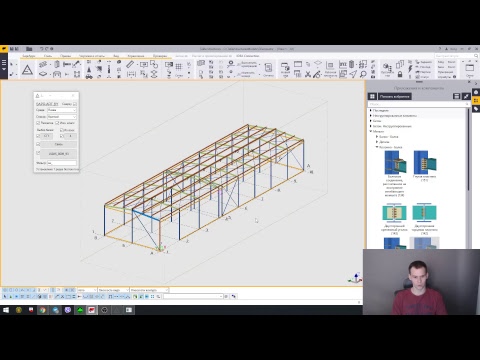The width and height of the screenshot is (480, 360).
Task: Click the left small numeric button in the dialog
Action: coord(47,136)
